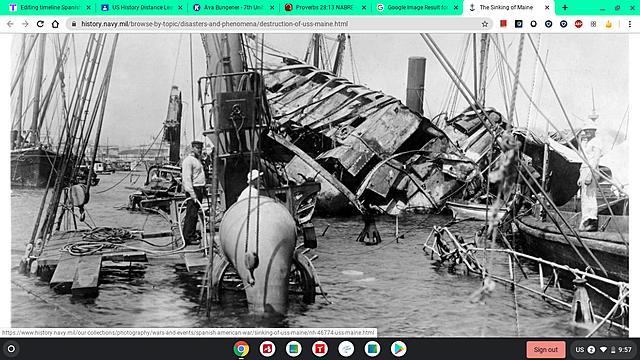Open the USS Maine wreck photo link
Screen dimensions: 640x360
[x=320, y=185]
